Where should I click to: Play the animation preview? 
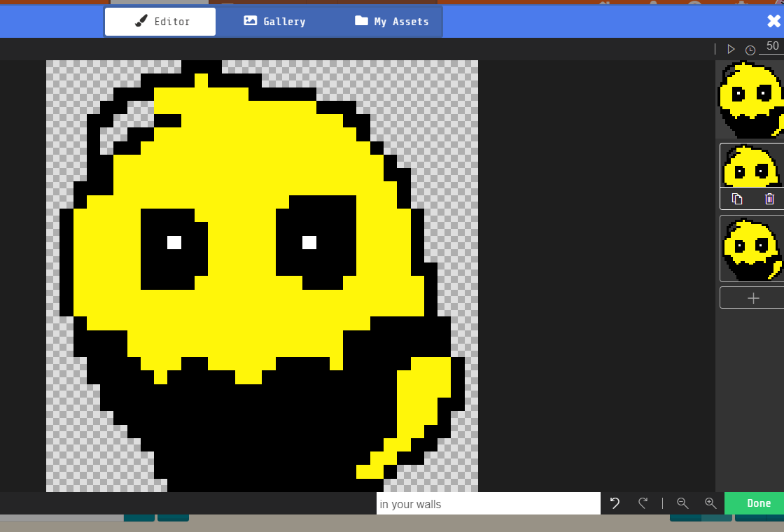731,48
